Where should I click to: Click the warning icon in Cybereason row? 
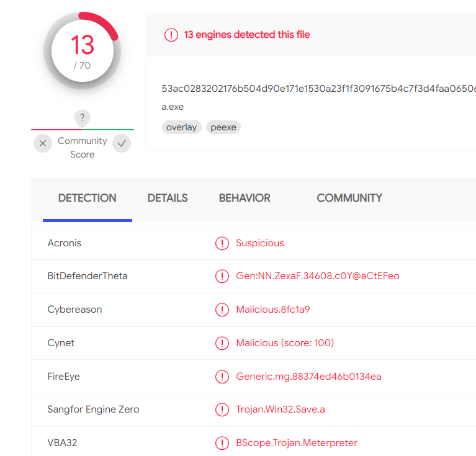pos(222,310)
